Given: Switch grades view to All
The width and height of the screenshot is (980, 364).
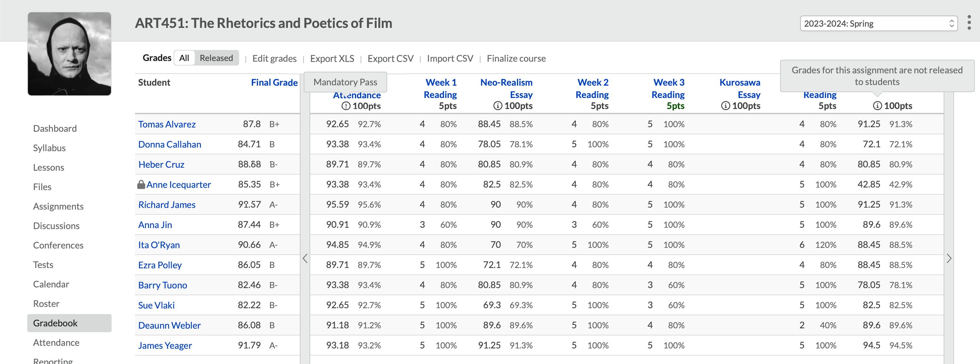Looking at the screenshot, I should [x=184, y=58].
